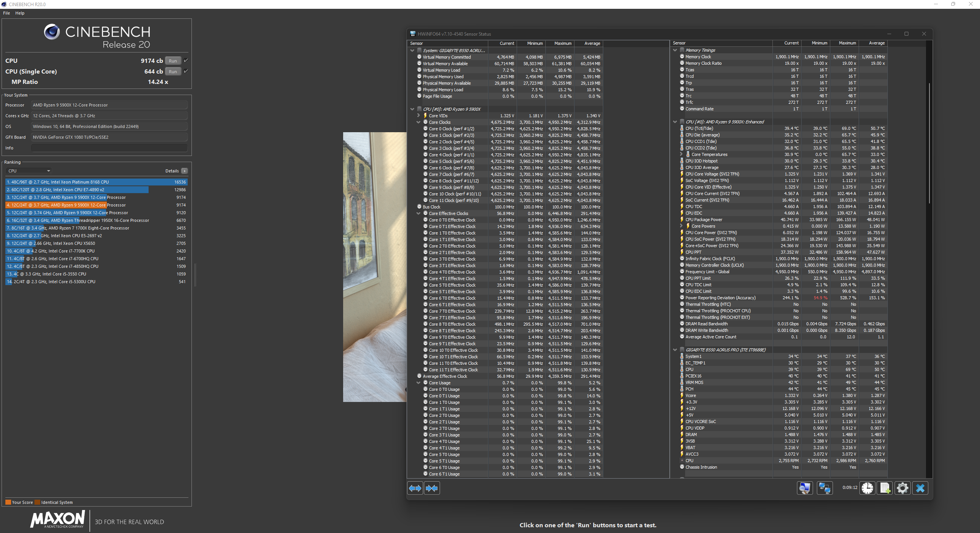The image size is (980, 533).
Task: Open HWiNFO sensor settings gear
Action: point(903,488)
